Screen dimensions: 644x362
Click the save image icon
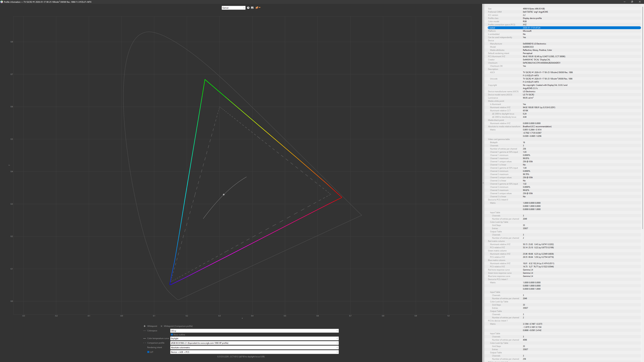(252, 8)
